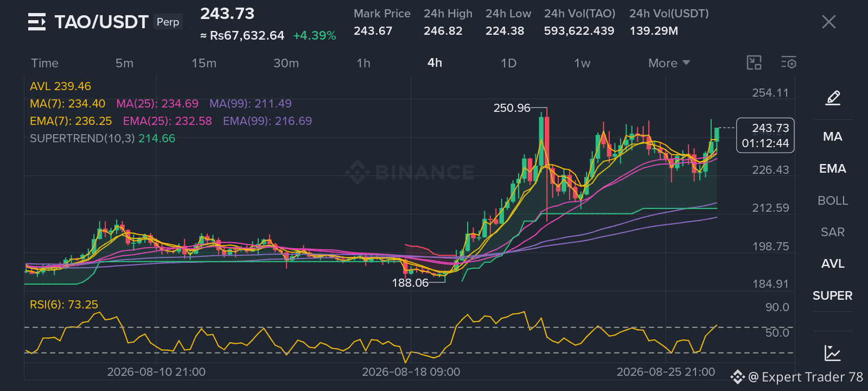
Task: Click the EMA(7): 236.25 legend
Action: point(71,121)
